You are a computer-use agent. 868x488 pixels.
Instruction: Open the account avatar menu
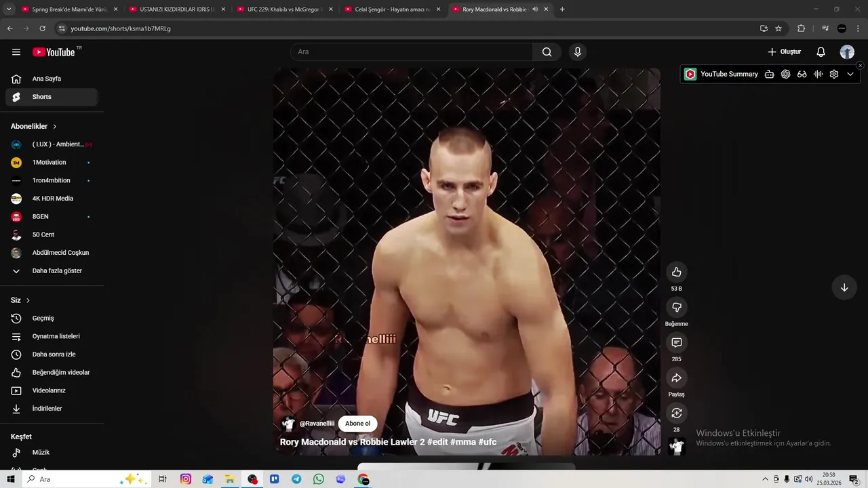point(847,52)
